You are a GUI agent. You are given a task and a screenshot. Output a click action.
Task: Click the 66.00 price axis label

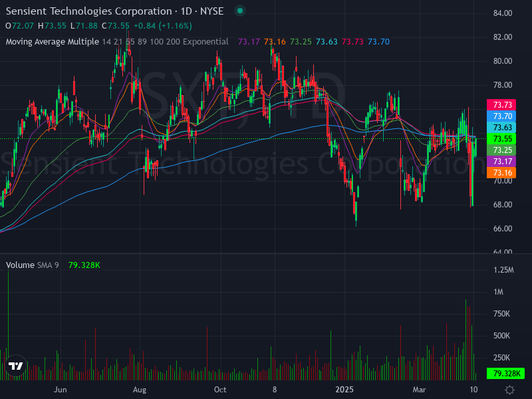503,229
